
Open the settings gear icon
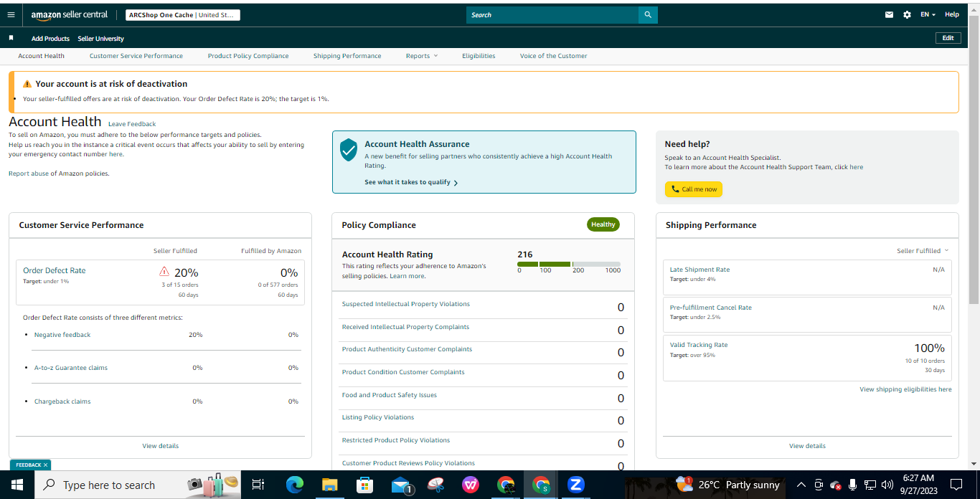(x=907, y=14)
